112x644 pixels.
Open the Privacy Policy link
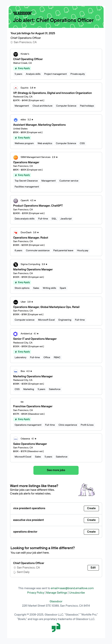[x=36, y=592]
